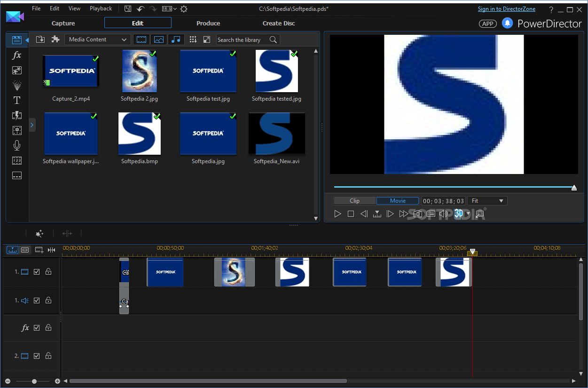Open the library menu grid icon
This screenshot has width=588, height=388.
point(193,40)
